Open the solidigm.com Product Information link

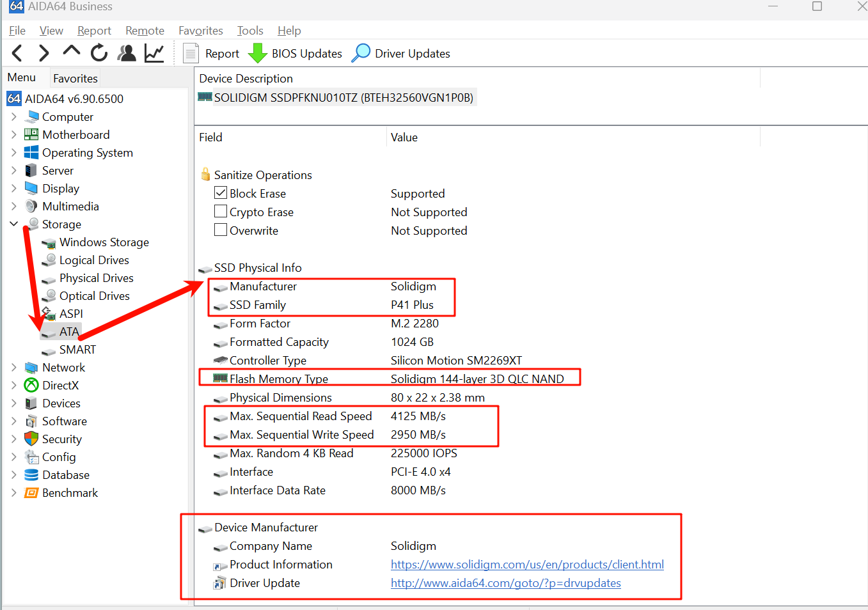point(527,565)
